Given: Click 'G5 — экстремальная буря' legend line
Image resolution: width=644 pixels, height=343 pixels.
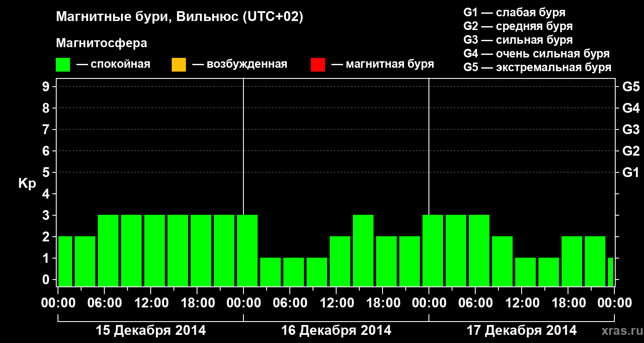Looking at the screenshot, I should [x=538, y=67].
